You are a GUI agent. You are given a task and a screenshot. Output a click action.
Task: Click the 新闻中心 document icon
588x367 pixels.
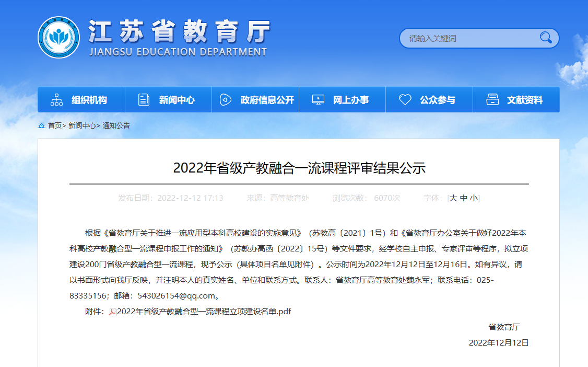(x=144, y=100)
